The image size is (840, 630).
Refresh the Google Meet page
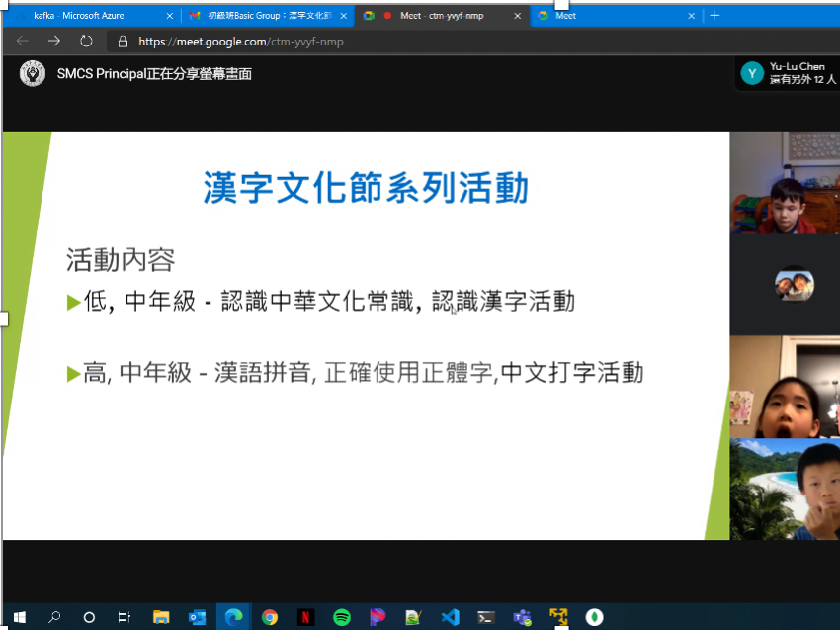pyautogui.click(x=86, y=42)
